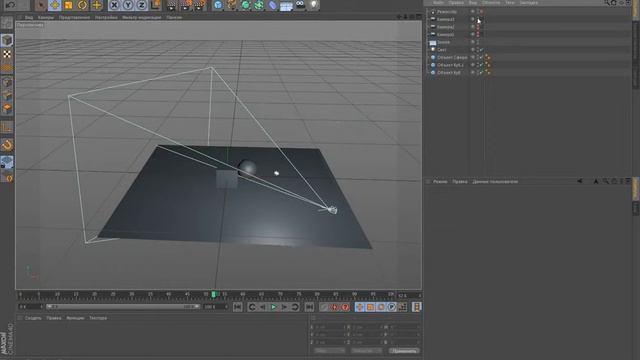The width and height of the screenshot is (640, 360).
Task: Click the Undo arrow icon
Action: click(x=11, y=5)
